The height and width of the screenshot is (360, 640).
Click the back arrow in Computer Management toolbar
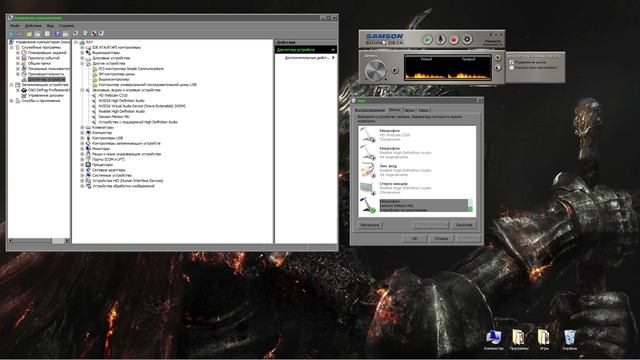12,34
